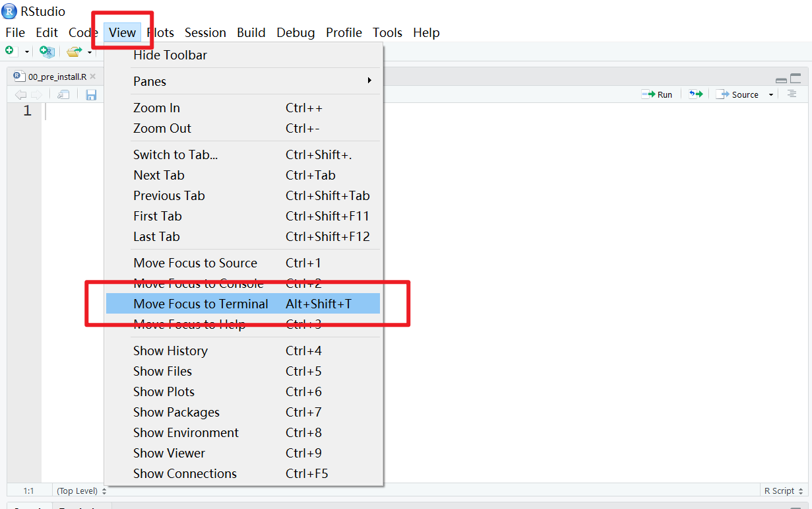Click the Create a Project icon
Viewport: 812px width, 509px height.
click(47, 51)
